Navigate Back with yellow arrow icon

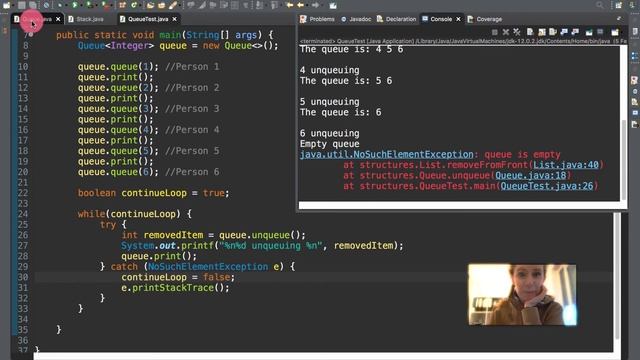tap(300, 5)
